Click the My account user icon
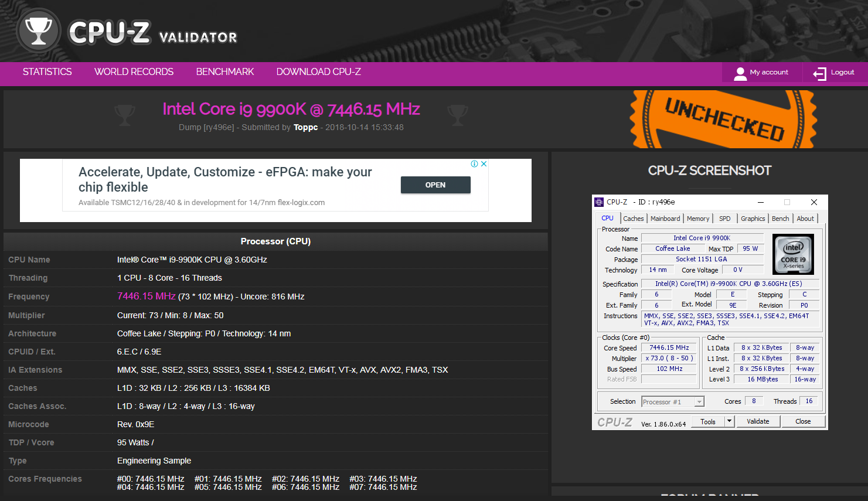The width and height of the screenshot is (868, 501). point(740,73)
